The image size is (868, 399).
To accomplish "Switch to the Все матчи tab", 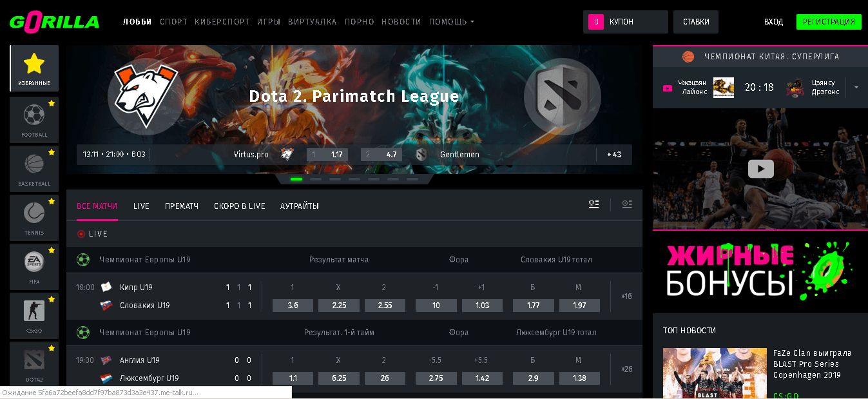I will [x=97, y=206].
